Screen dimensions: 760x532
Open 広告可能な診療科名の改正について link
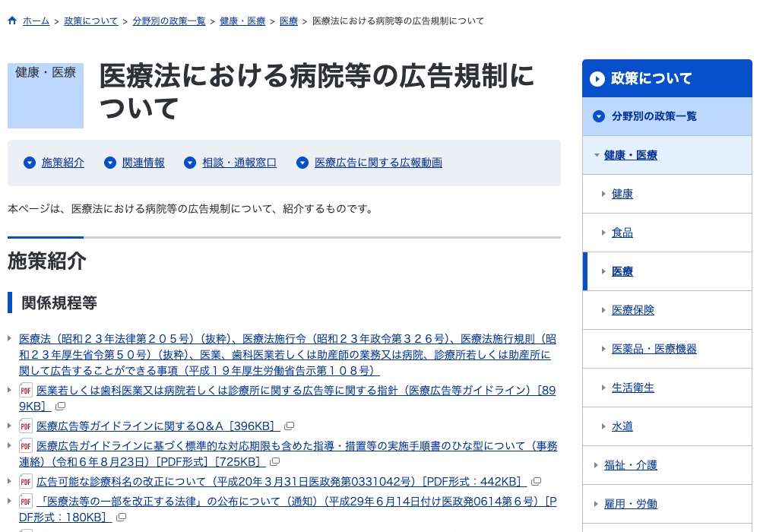pos(281,482)
